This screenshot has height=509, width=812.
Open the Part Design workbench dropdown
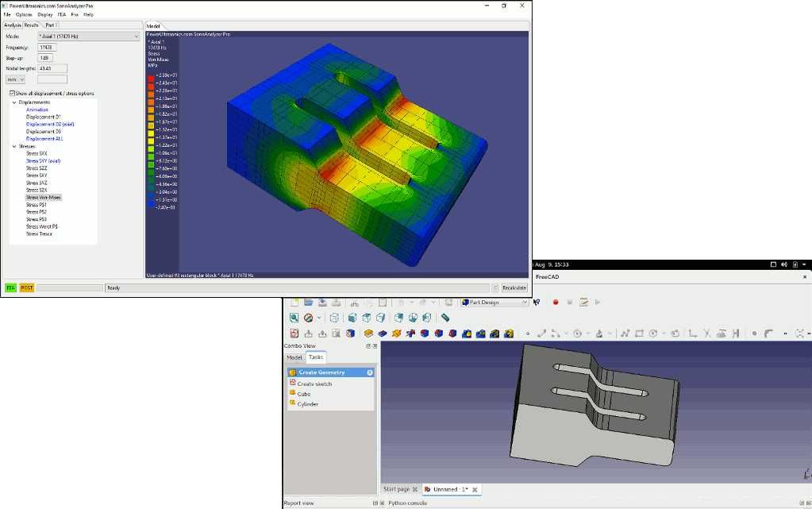(x=495, y=303)
